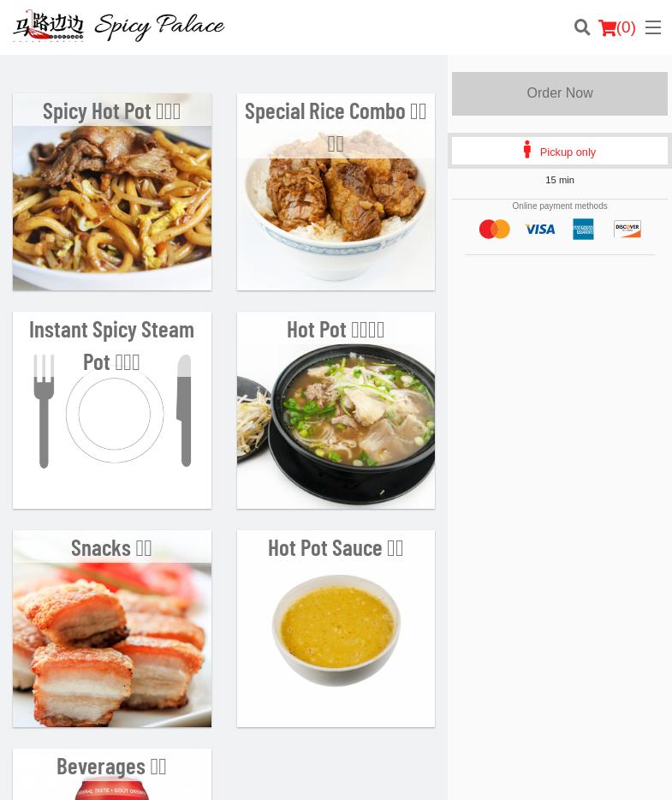672x800 pixels.
Task: Click the American Express payment icon
Action: coord(583,229)
